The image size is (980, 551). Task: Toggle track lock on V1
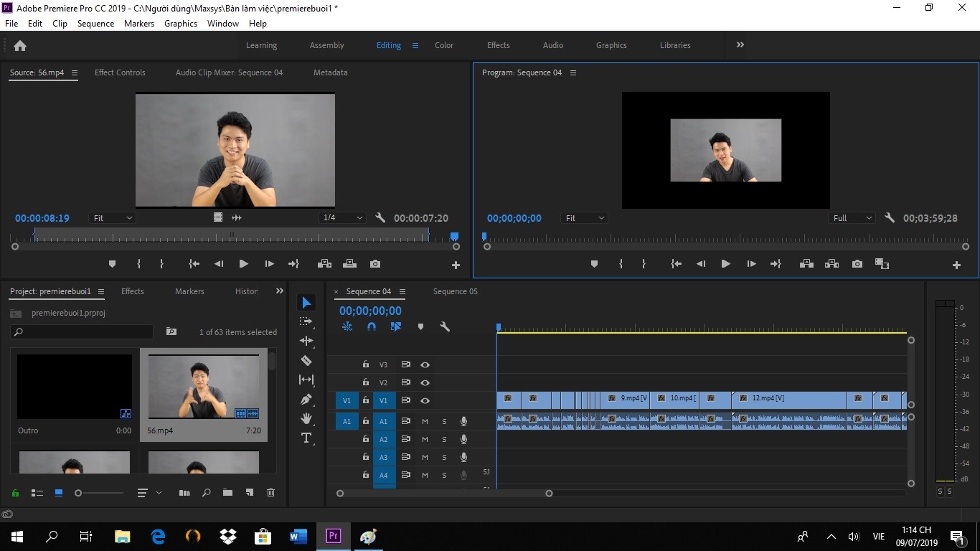pyautogui.click(x=365, y=400)
